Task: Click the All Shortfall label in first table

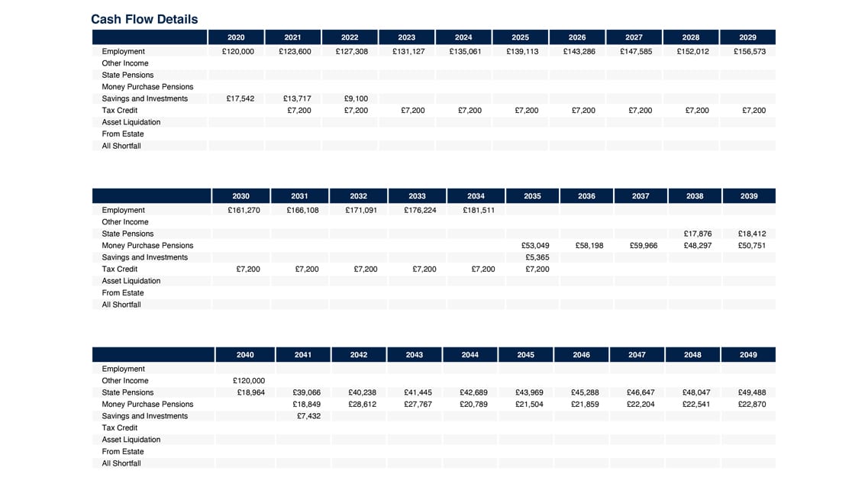Action: click(121, 146)
